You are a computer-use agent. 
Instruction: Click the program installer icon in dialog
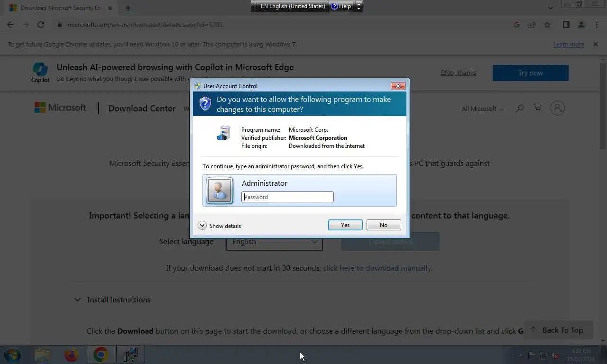coord(223,133)
